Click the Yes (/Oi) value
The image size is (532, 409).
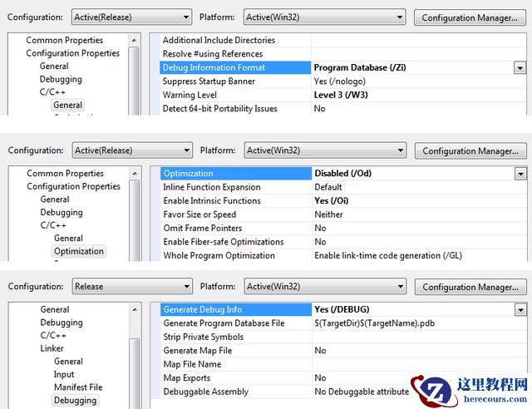(x=331, y=200)
